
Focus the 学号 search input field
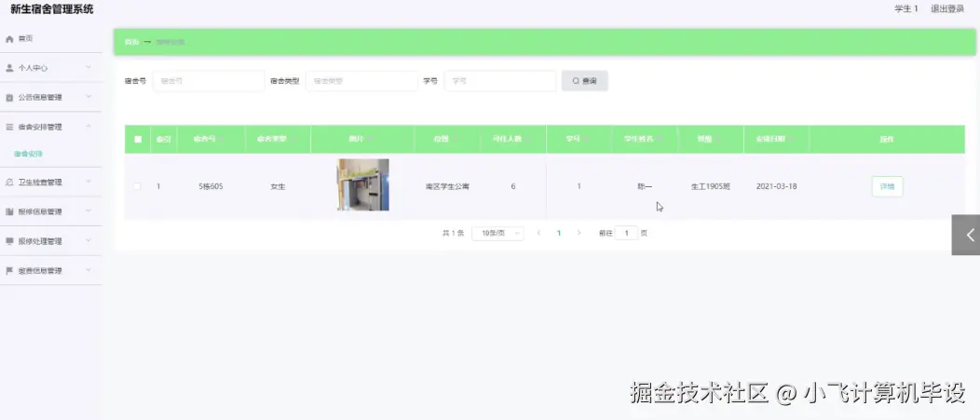tap(500, 81)
